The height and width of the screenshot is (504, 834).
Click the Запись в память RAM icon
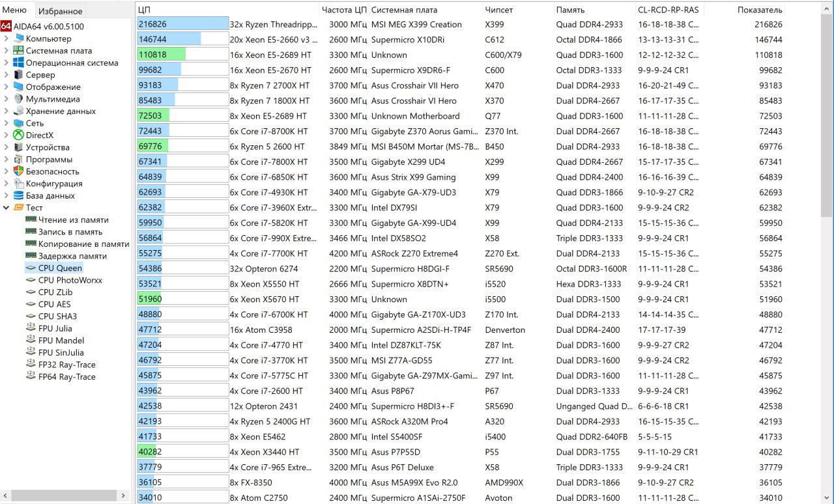31,232
